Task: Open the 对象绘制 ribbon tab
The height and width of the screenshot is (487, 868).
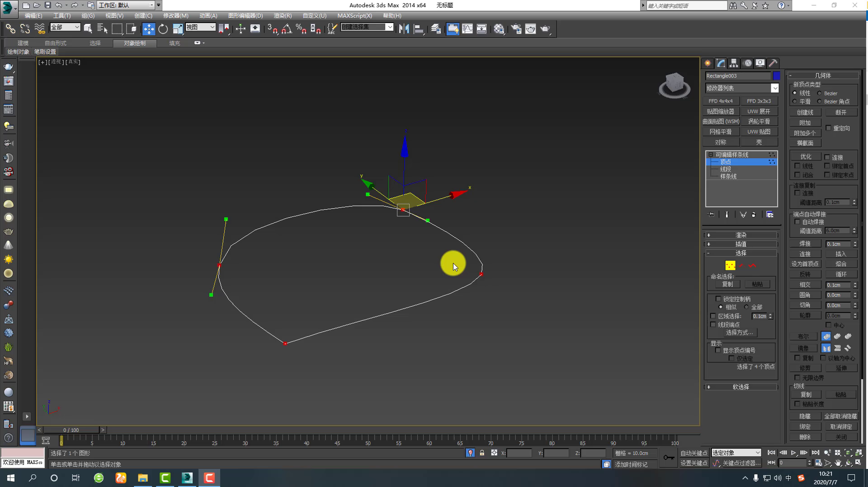Action: pyautogui.click(x=135, y=43)
